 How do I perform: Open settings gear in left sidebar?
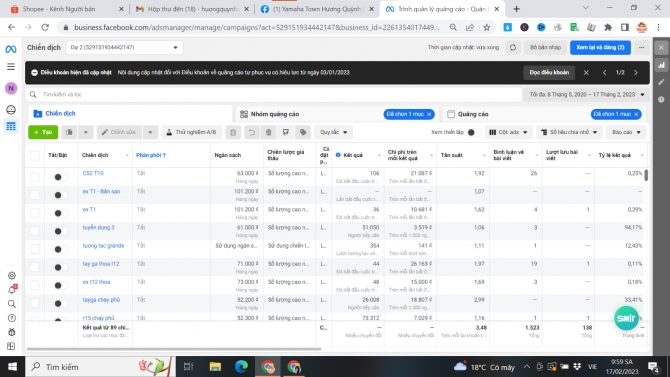click(12, 276)
